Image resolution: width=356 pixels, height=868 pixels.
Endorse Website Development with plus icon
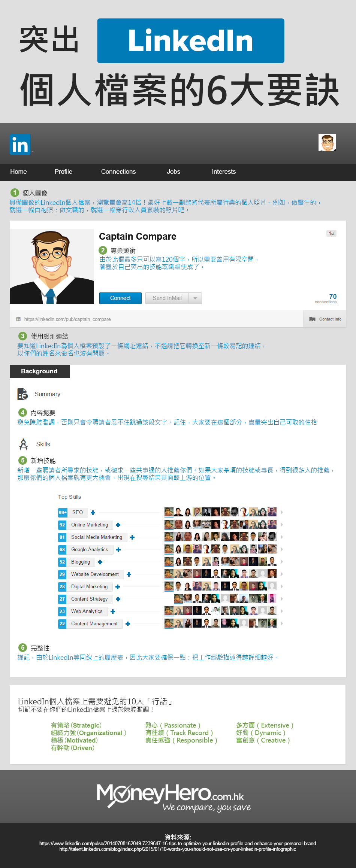129,574
